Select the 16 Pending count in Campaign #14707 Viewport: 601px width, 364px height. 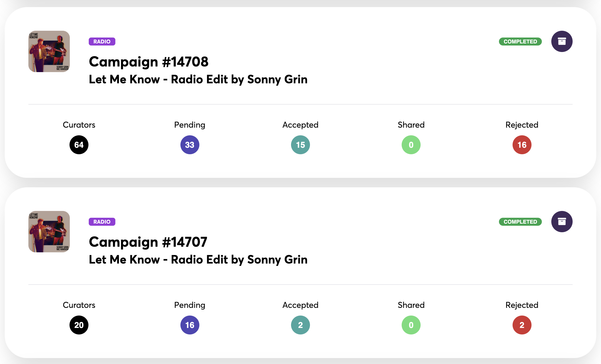pyautogui.click(x=190, y=325)
